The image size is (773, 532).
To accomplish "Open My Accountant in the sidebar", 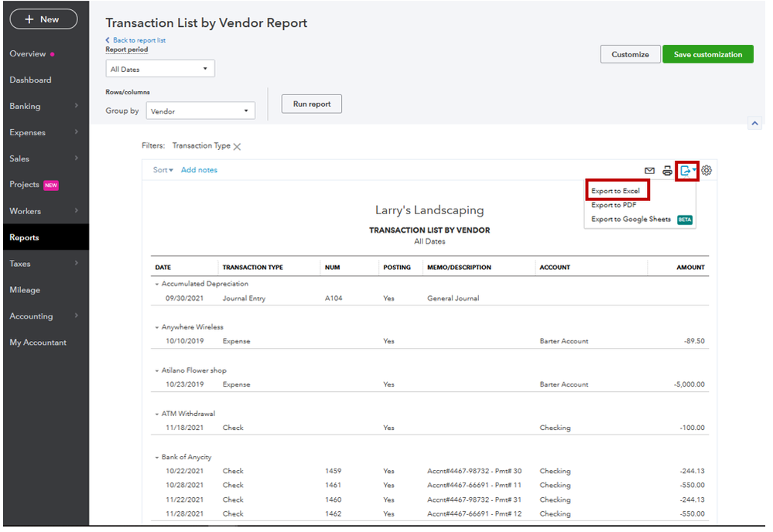I will [38, 343].
